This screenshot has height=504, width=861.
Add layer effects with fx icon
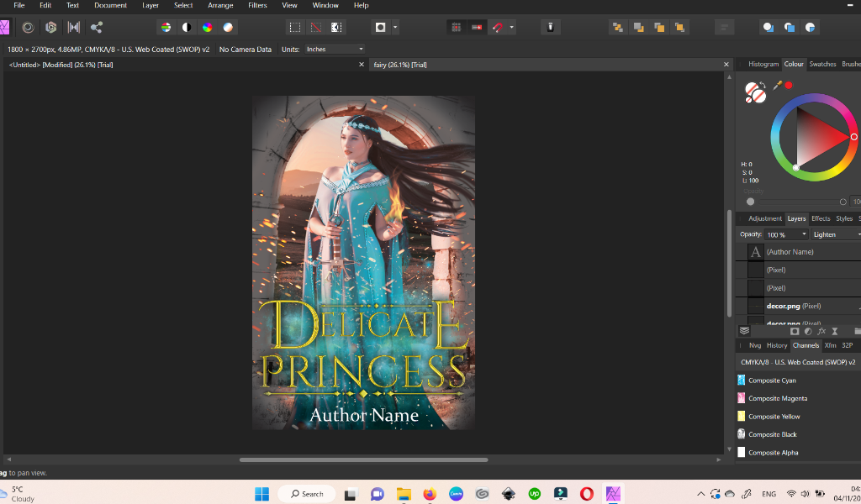pos(821,331)
